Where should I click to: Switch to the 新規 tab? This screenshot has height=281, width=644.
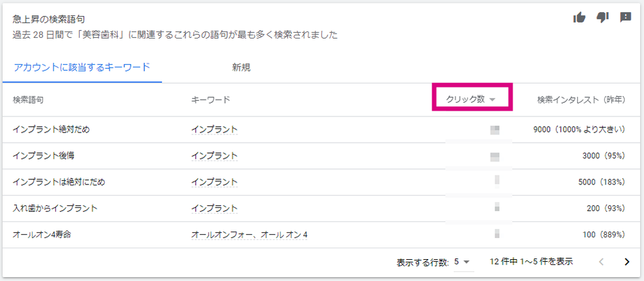coord(241,68)
